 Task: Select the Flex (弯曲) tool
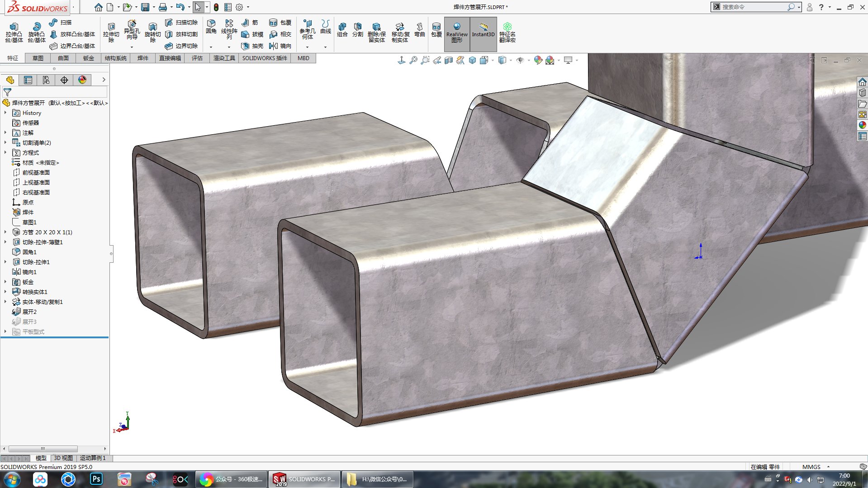[x=420, y=30]
